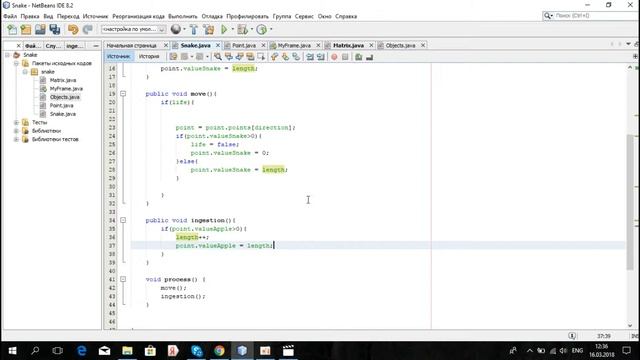This screenshot has width=640, height=360.
Task: Collapse the Пакеты исходных кодов node
Action: [x=16, y=63]
